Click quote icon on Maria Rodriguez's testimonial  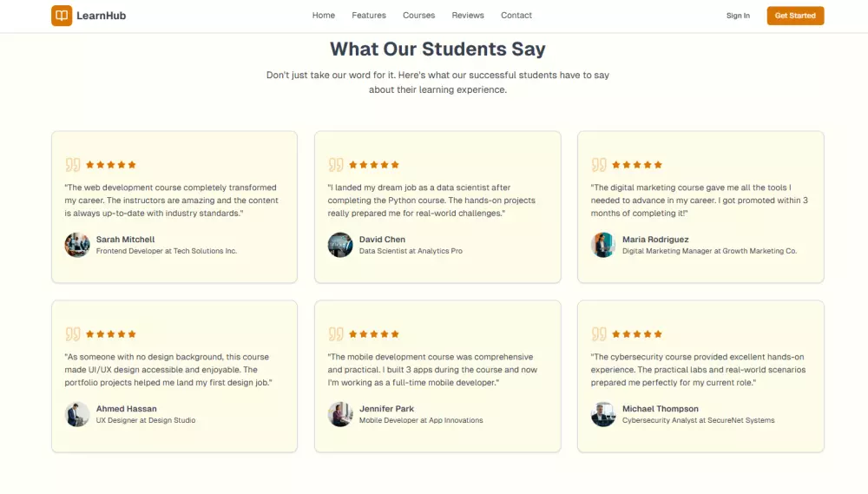click(x=599, y=165)
